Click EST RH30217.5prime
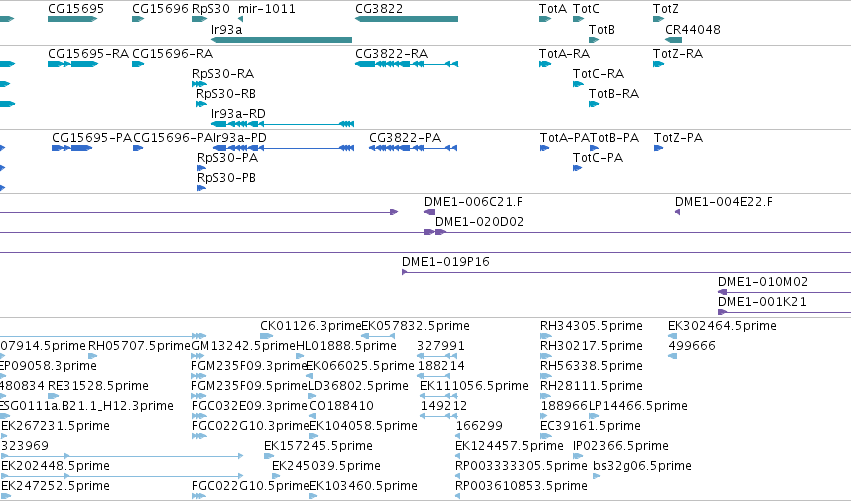The height and width of the screenshot is (501, 851). (x=592, y=346)
